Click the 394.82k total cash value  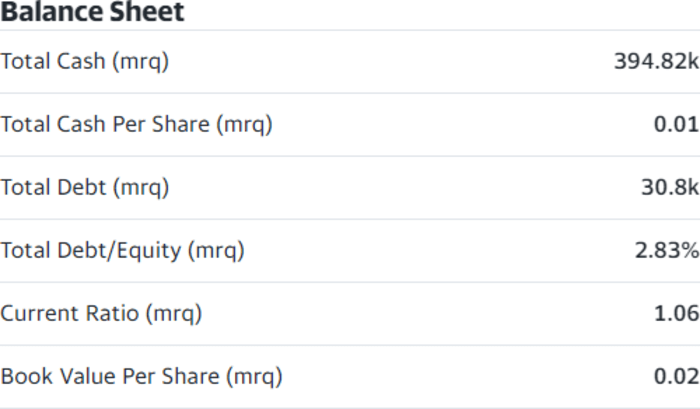[657, 61]
